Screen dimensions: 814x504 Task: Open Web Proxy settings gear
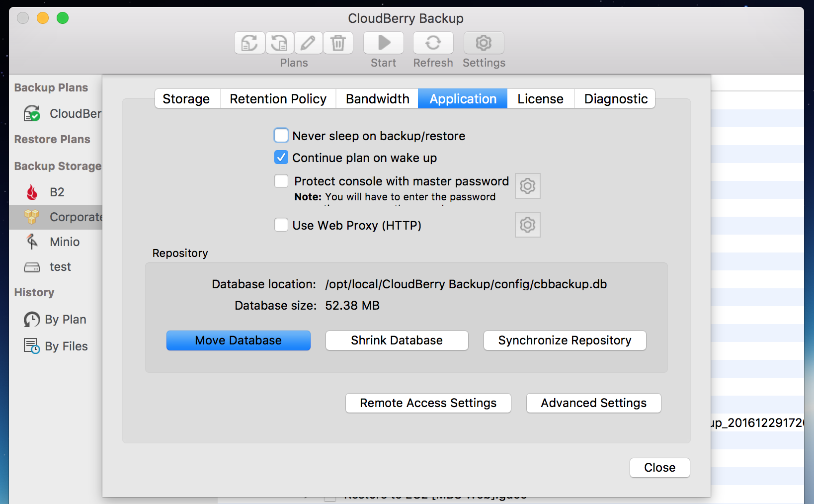click(527, 225)
